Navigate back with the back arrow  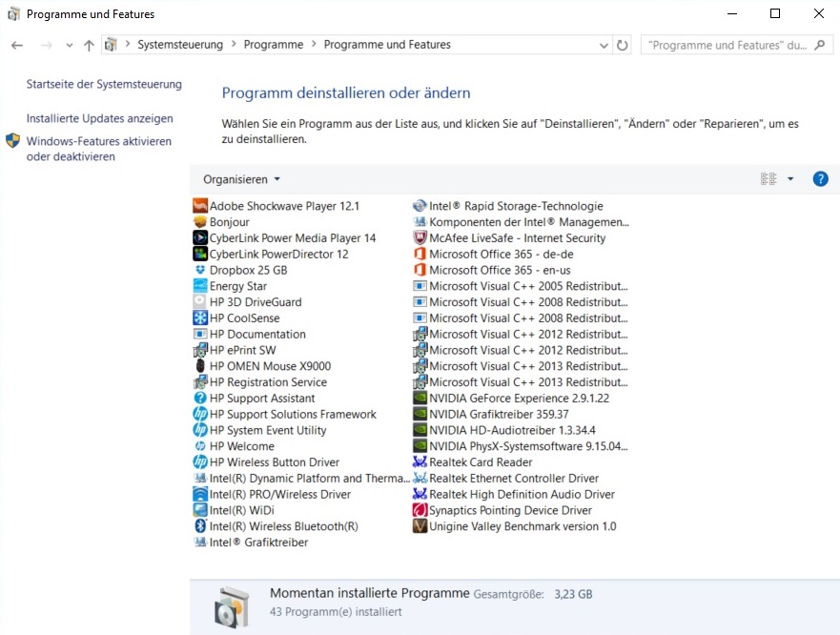(17, 46)
